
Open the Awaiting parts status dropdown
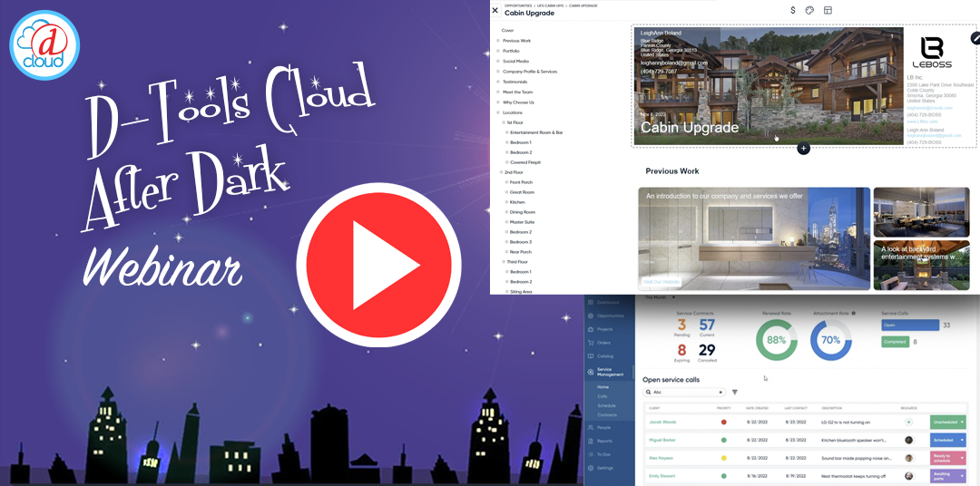coord(948,476)
